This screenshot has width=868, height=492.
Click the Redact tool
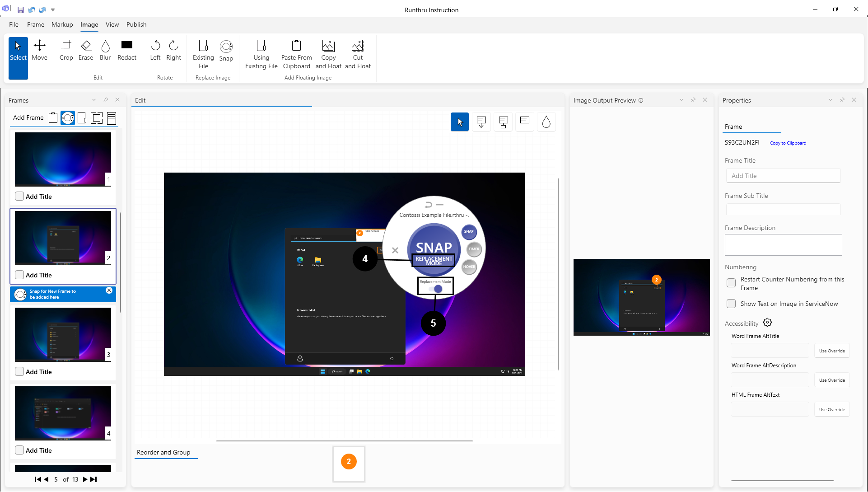point(127,50)
